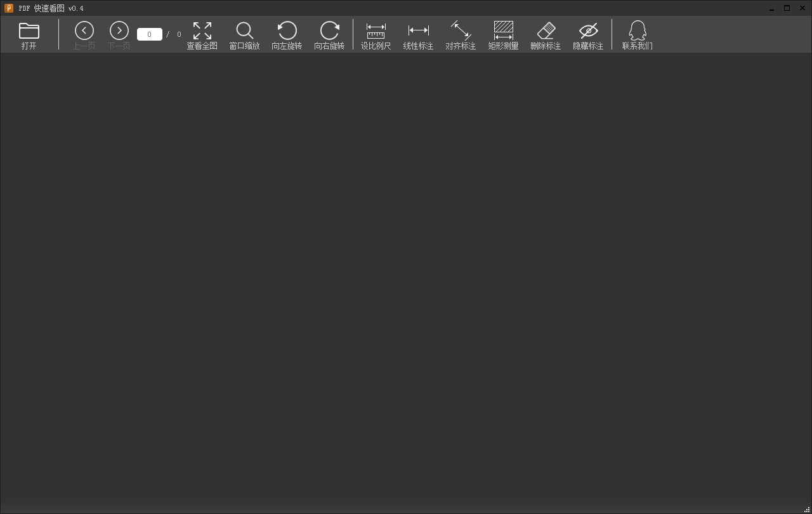This screenshot has height=514, width=812.
Task: Select the 删除标注 delete annotation tool
Action: coord(546,34)
